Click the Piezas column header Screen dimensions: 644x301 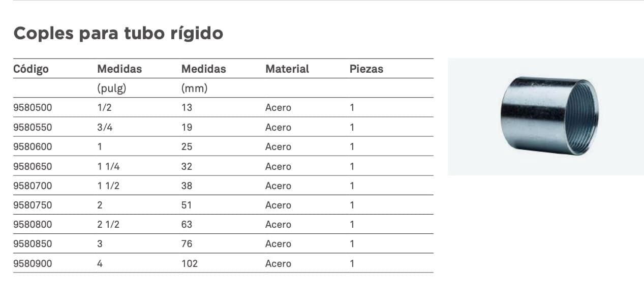click(366, 69)
